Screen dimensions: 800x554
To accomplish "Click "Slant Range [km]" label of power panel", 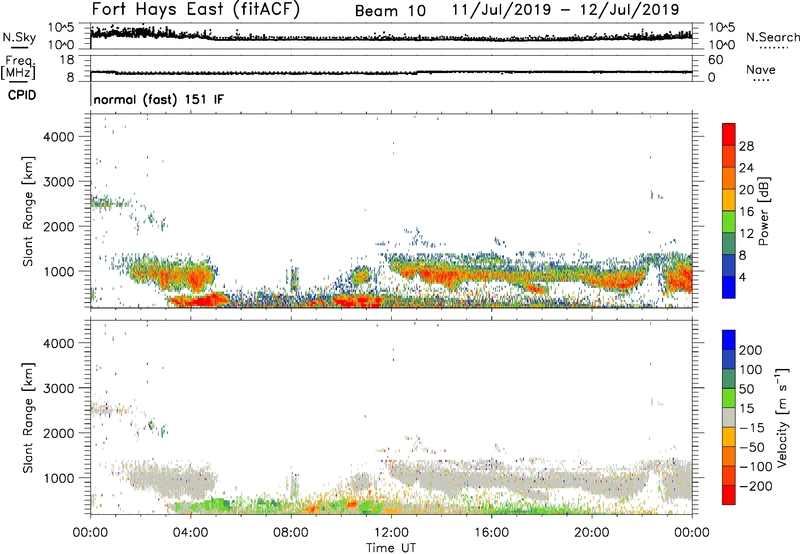I will 28,211.
